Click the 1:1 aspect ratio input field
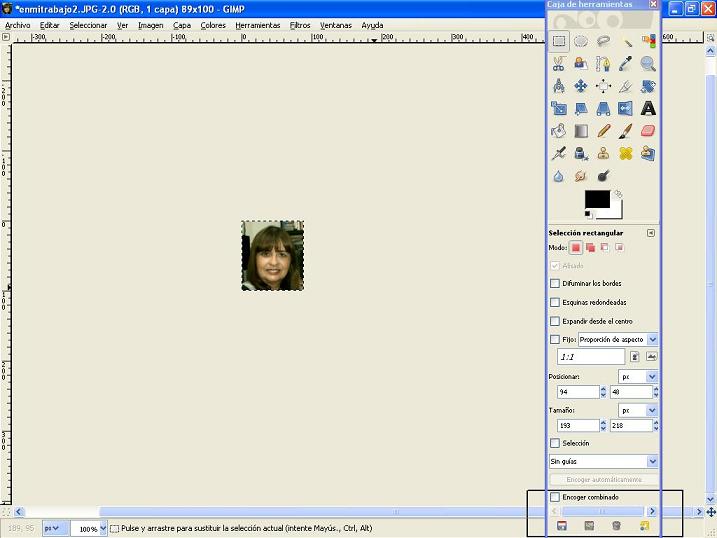717x538 pixels. (590, 357)
